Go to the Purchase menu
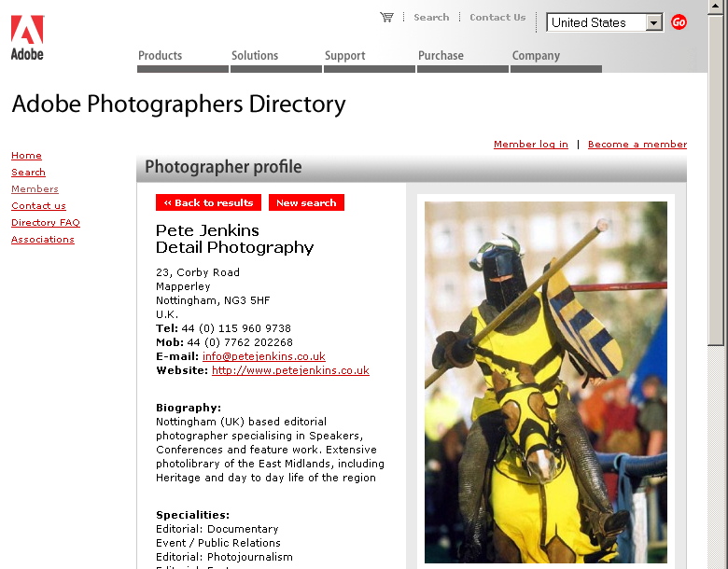Viewport: 728px width, 569px height. [441, 56]
